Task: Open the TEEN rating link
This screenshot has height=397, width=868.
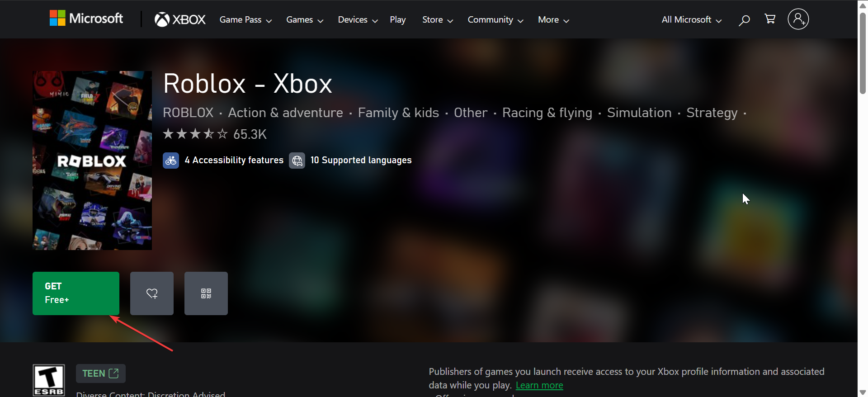Action: click(x=101, y=373)
